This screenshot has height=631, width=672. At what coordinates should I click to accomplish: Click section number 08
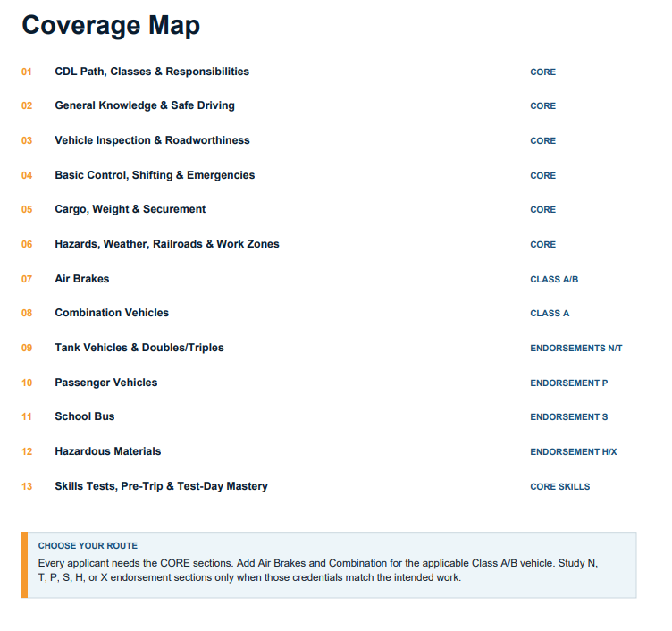27,313
